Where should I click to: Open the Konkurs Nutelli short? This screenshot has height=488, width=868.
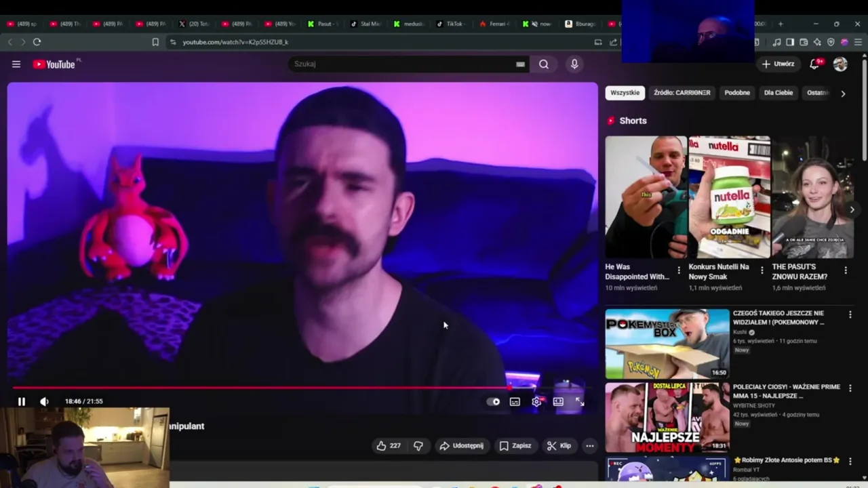pyautogui.click(x=729, y=197)
